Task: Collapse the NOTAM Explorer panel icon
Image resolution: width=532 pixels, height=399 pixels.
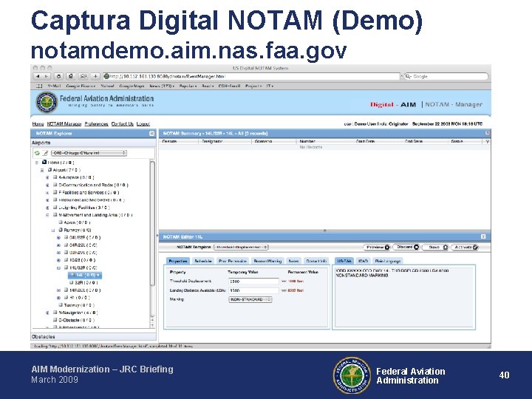Action: 152,134
